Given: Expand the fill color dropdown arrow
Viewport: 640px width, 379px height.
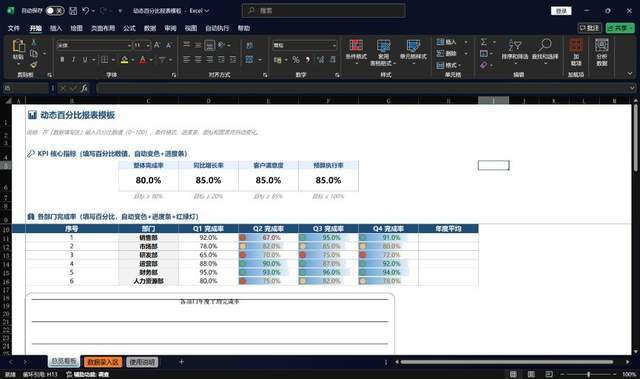Looking at the screenshot, I should tap(133, 60).
